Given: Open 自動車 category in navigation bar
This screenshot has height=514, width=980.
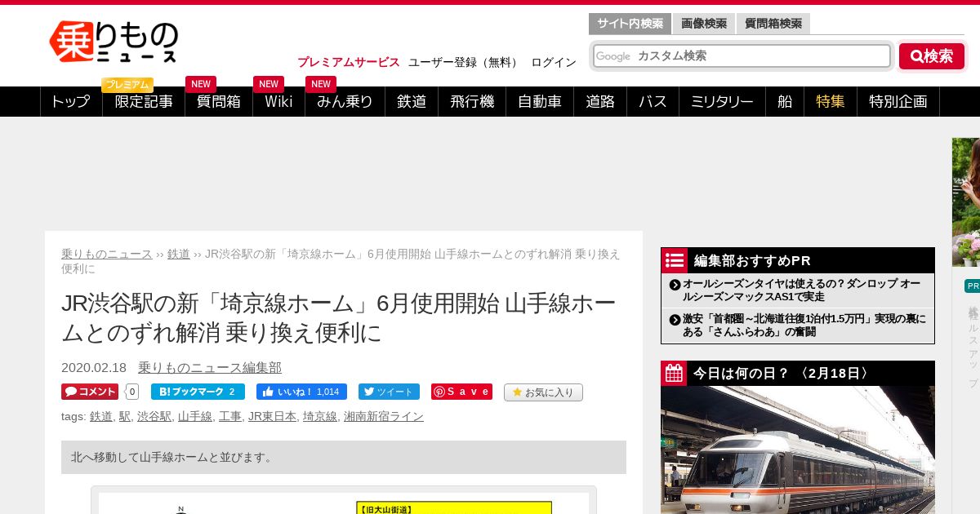Looking at the screenshot, I should pos(540,101).
